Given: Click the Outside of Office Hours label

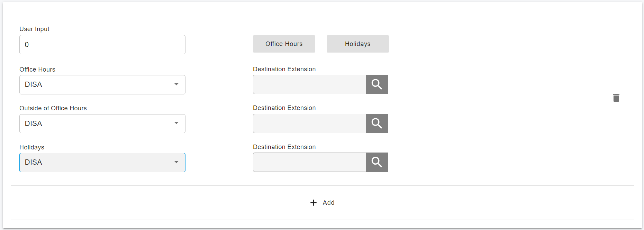Looking at the screenshot, I should (53, 108).
